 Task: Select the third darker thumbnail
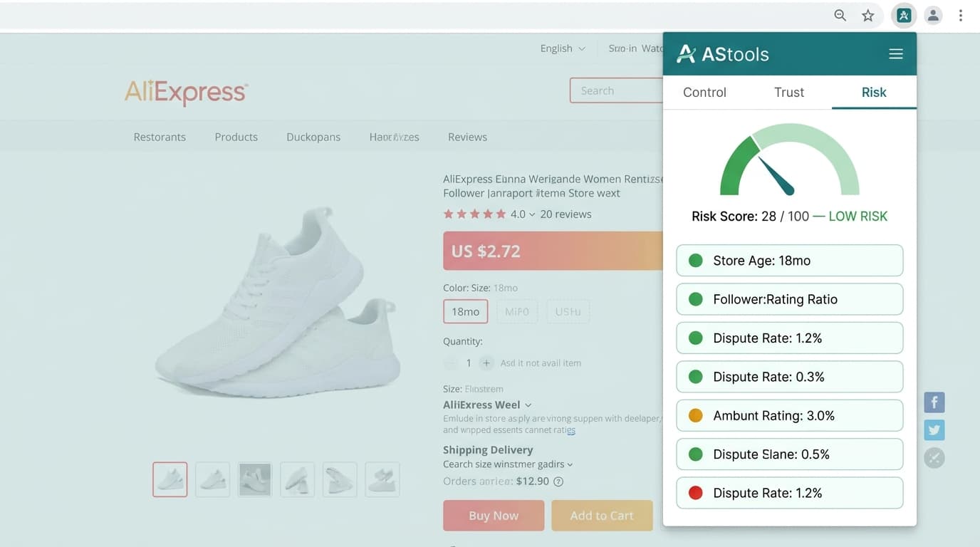(x=255, y=479)
